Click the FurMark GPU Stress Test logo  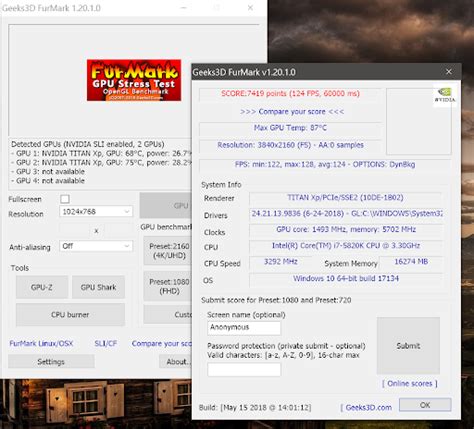(134, 80)
